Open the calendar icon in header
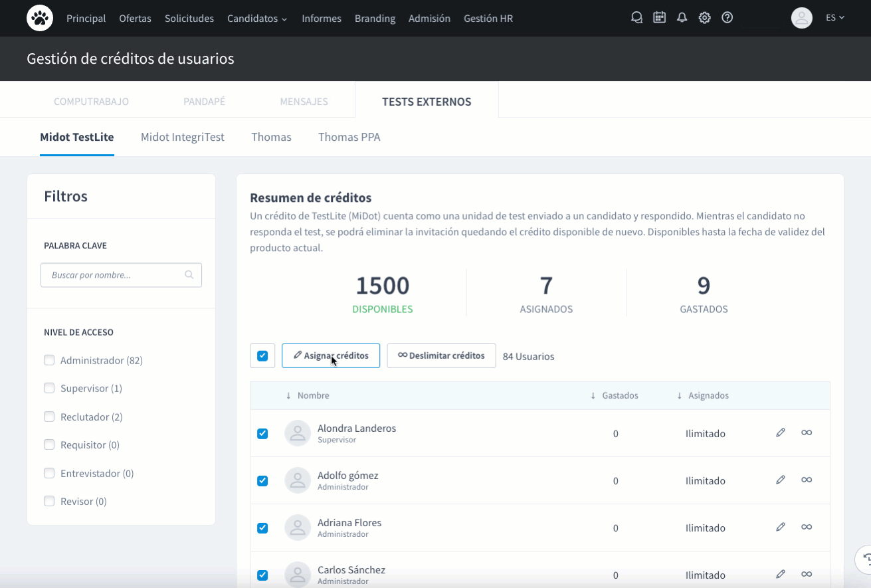Viewport: 871px width, 588px height. click(x=659, y=18)
